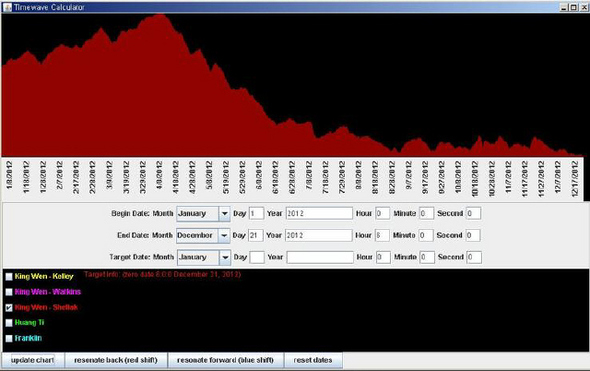Click the update chart button
Screen dimensions: 590x371
click(x=33, y=360)
